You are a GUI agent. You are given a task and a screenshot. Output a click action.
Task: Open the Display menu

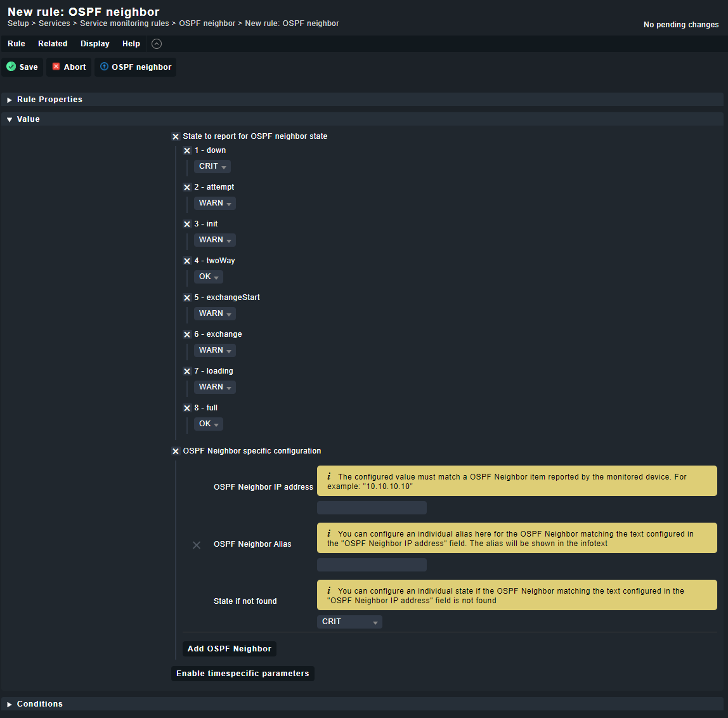click(94, 44)
